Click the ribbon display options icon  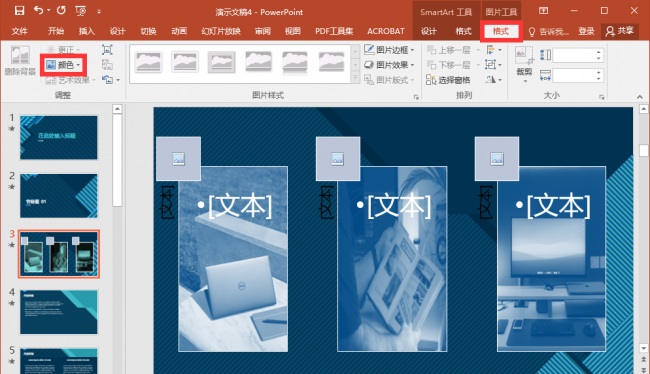[x=543, y=11]
